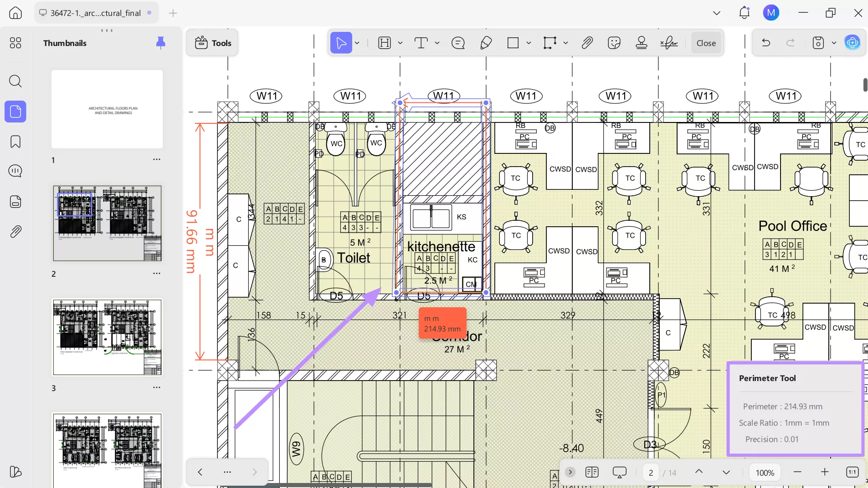Open document search in the sidebar
The height and width of the screenshot is (488, 868).
15,81
